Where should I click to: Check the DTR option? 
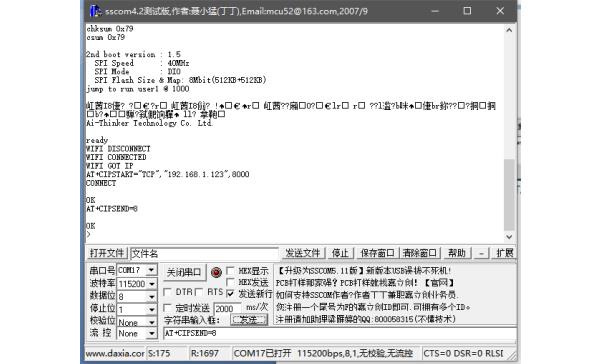(167, 292)
